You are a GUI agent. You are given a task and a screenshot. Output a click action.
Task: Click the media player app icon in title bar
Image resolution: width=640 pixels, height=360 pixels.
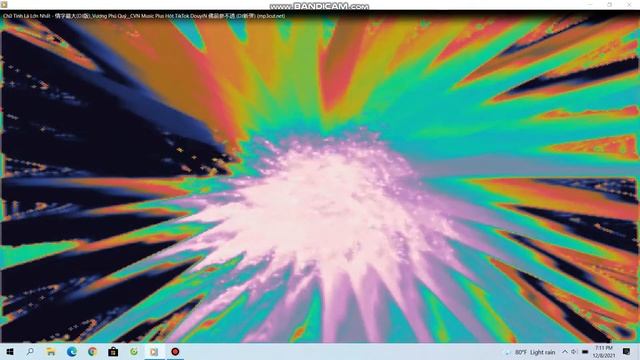(x=4, y=4)
